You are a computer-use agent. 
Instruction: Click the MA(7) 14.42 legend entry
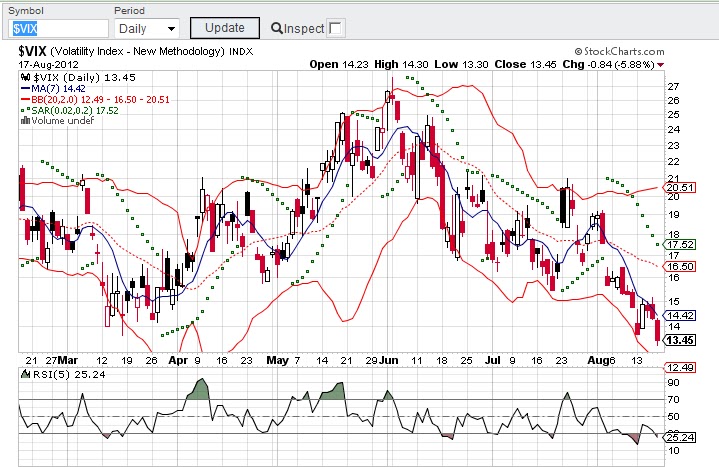click(53, 89)
